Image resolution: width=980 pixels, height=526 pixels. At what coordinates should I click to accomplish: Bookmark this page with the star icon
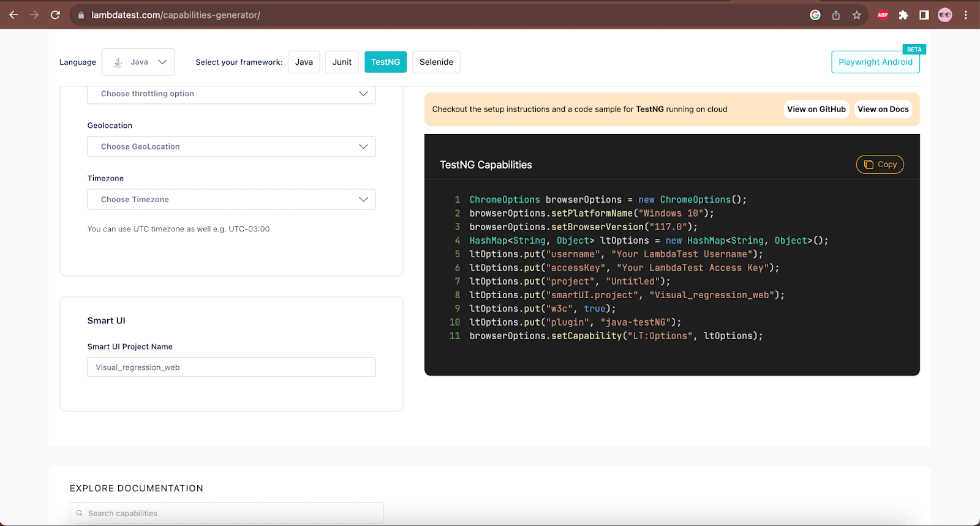pyautogui.click(x=857, y=15)
